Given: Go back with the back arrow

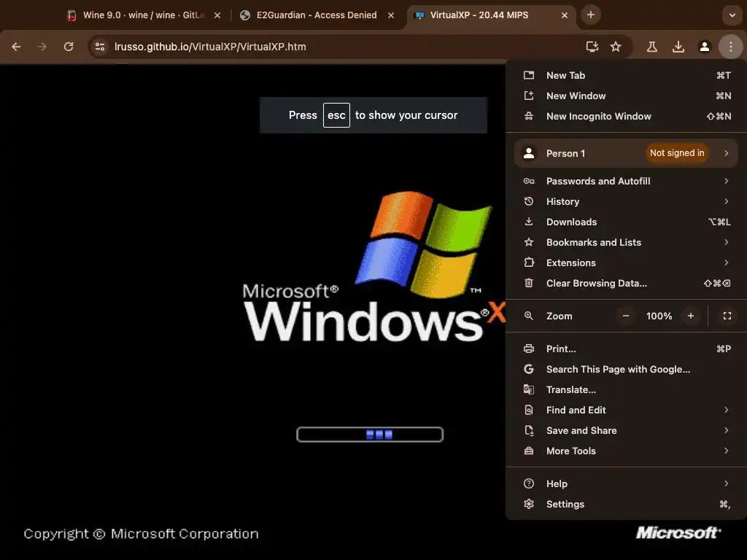Looking at the screenshot, I should [16, 47].
